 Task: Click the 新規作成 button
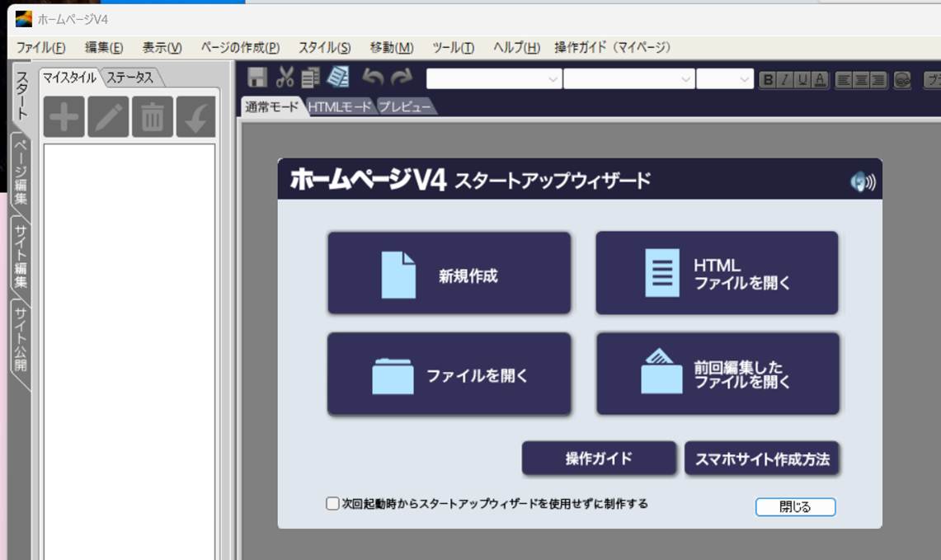pos(449,273)
